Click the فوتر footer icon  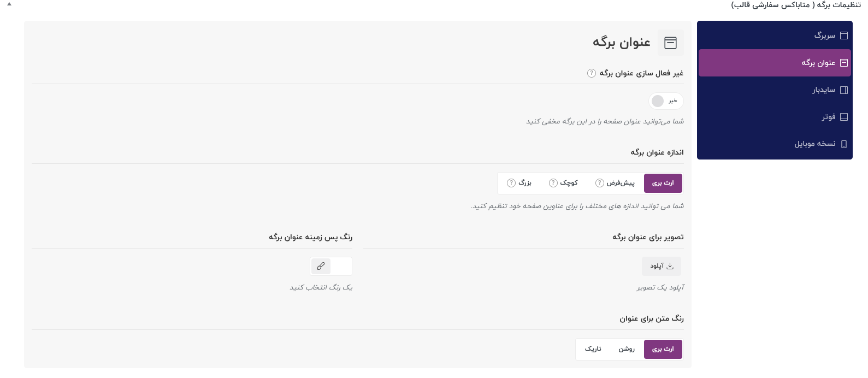tap(844, 117)
